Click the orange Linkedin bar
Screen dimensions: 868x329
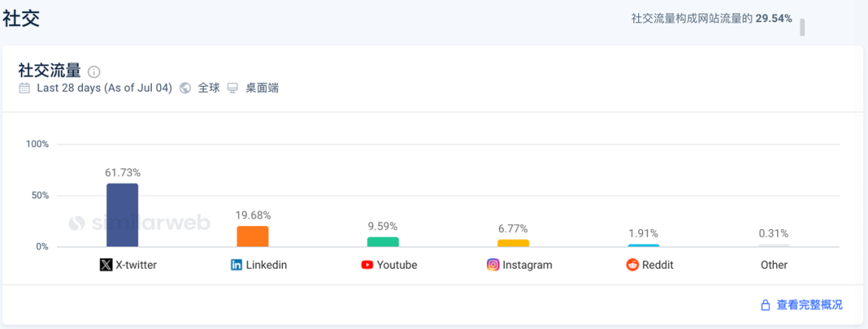252,236
